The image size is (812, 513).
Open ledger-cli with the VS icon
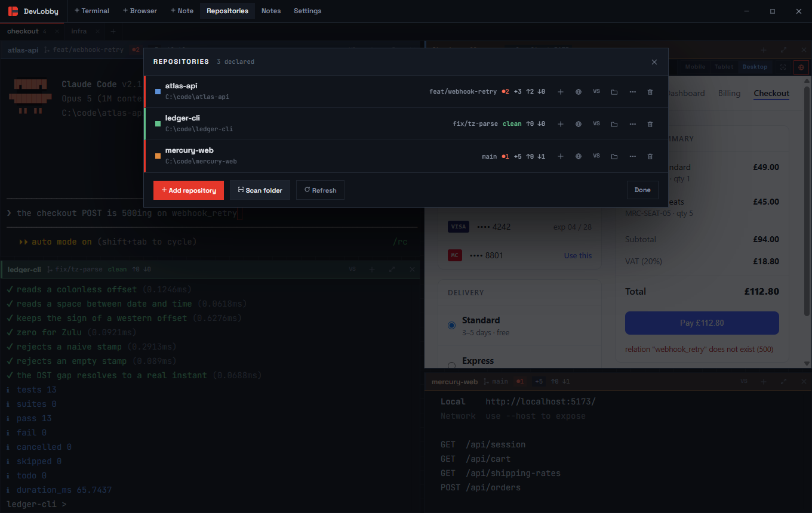[596, 124]
